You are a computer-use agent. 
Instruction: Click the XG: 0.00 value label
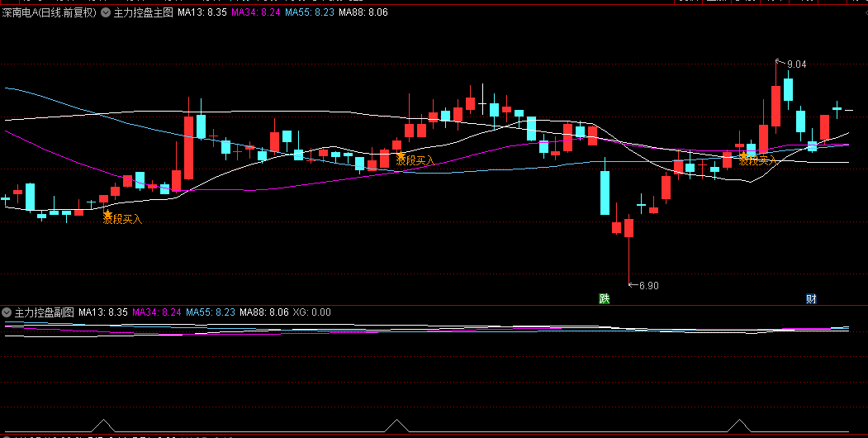(311, 312)
